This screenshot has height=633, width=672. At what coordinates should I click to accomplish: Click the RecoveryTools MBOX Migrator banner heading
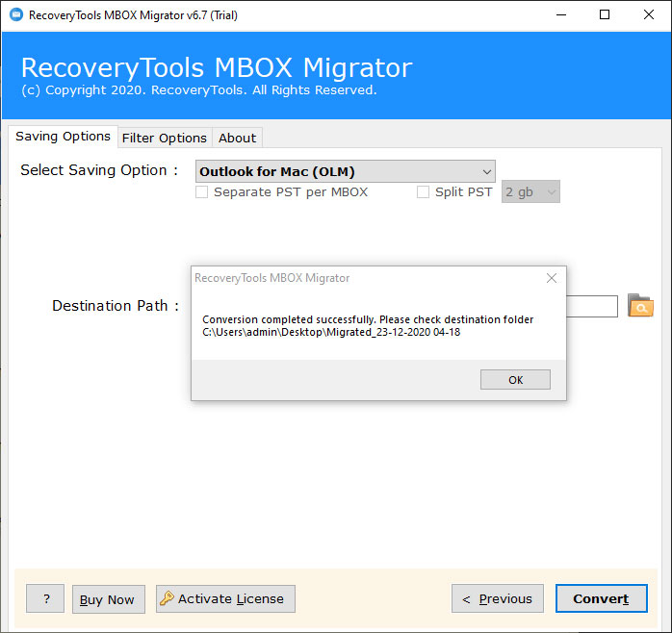click(217, 67)
